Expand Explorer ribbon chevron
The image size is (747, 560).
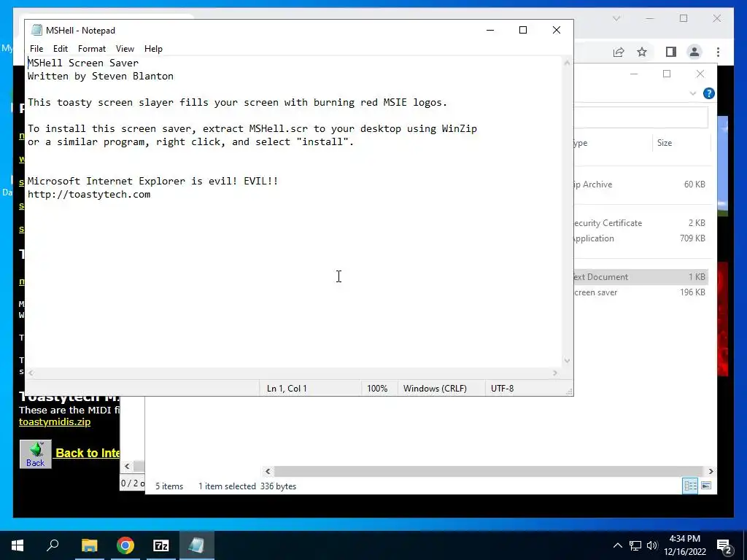(x=693, y=93)
